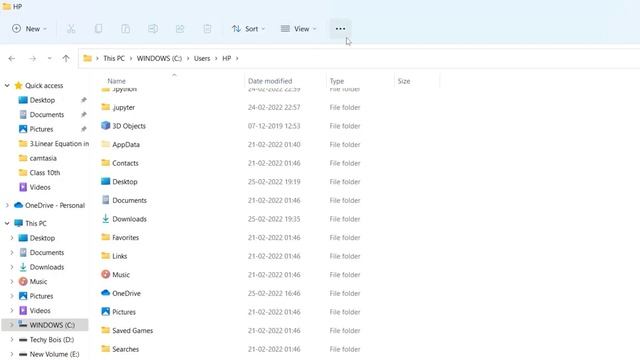The width and height of the screenshot is (640, 360).
Task: Select the Saved Games folder
Action: pyautogui.click(x=132, y=331)
